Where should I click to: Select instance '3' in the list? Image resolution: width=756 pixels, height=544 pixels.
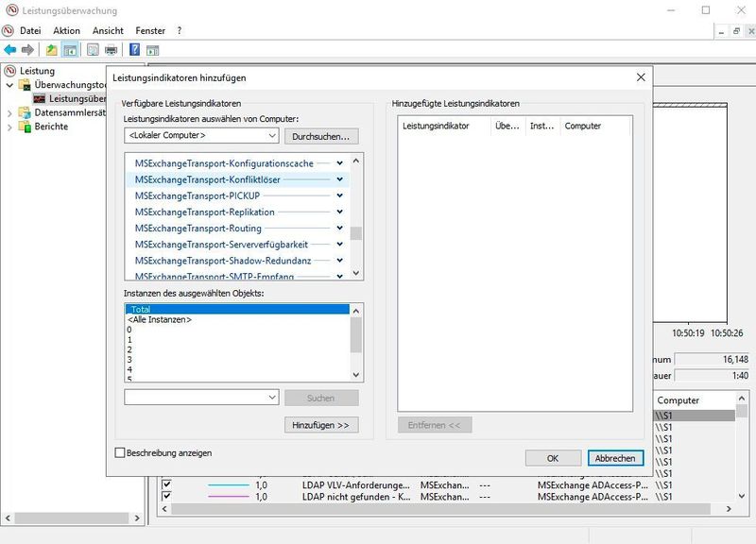coord(237,360)
